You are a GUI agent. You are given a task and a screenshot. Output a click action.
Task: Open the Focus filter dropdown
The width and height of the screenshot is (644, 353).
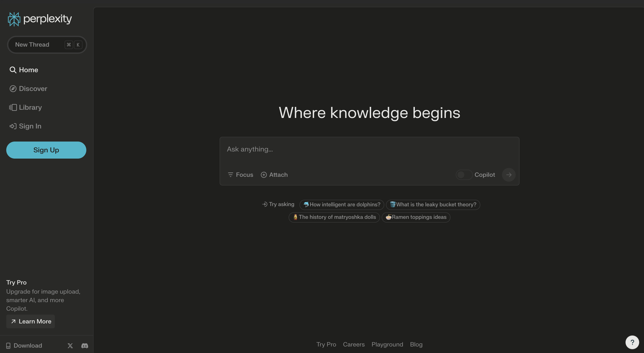pyautogui.click(x=240, y=175)
